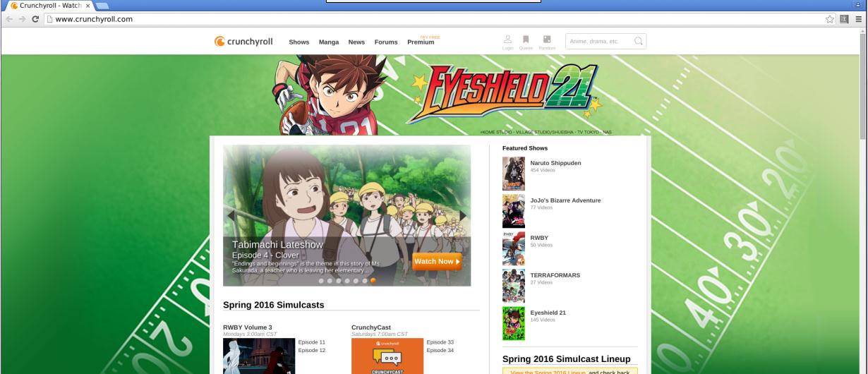Viewport: 868px width, 374px height.
Task: Open the Naruto Shippuden thumbnail
Action: tap(514, 174)
